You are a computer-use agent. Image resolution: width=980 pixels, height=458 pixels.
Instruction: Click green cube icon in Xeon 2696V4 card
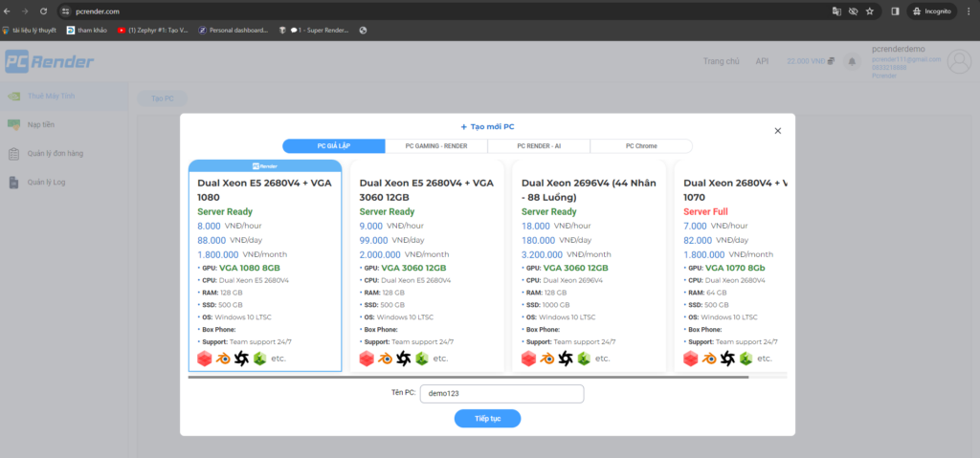584,359
